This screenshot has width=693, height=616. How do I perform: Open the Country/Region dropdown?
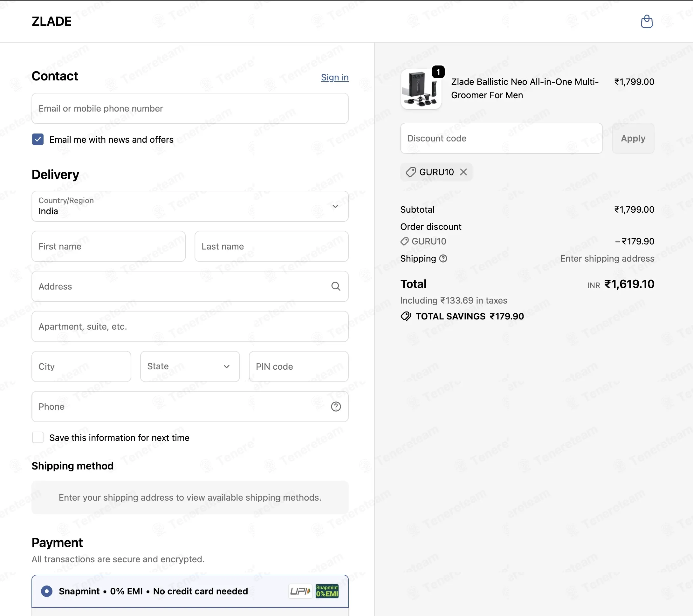pyautogui.click(x=190, y=206)
